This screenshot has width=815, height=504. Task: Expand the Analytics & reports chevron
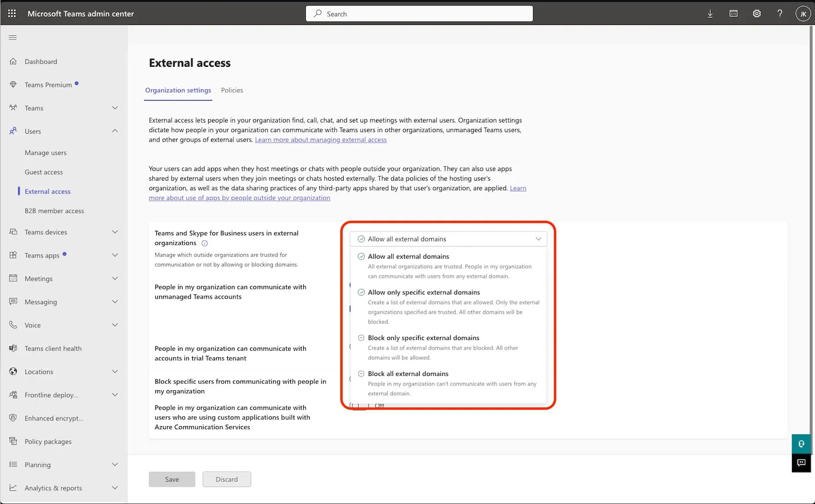115,488
